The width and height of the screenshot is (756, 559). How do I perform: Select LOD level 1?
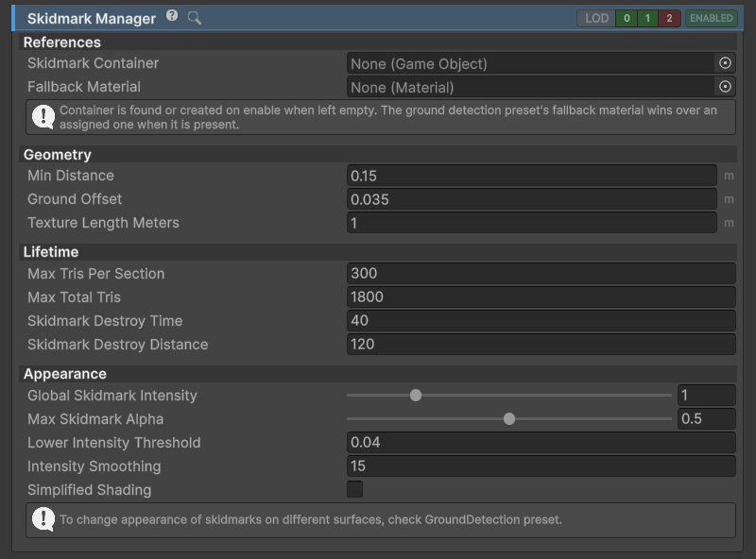pos(647,18)
